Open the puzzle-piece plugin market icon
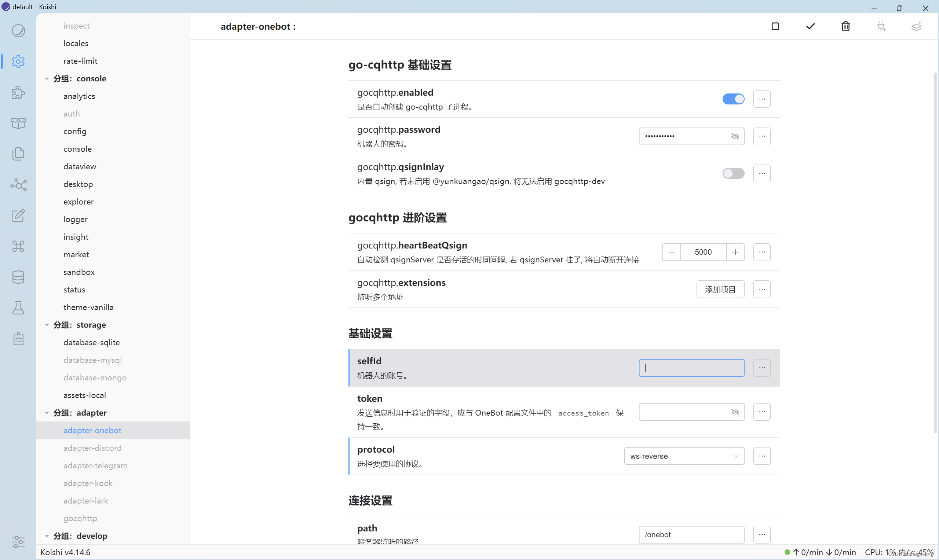This screenshot has width=939, height=560. pos(18,92)
